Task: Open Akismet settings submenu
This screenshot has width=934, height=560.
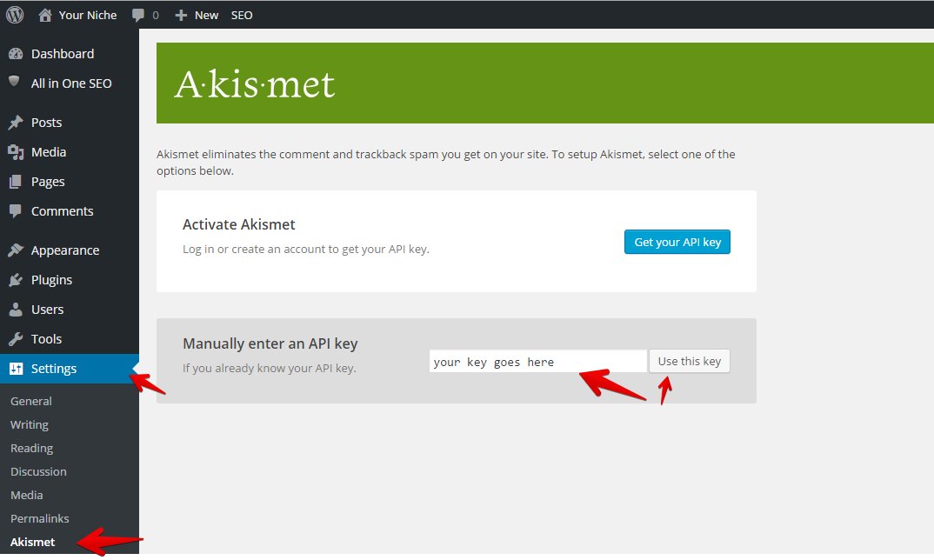Action: pyautogui.click(x=32, y=542)
